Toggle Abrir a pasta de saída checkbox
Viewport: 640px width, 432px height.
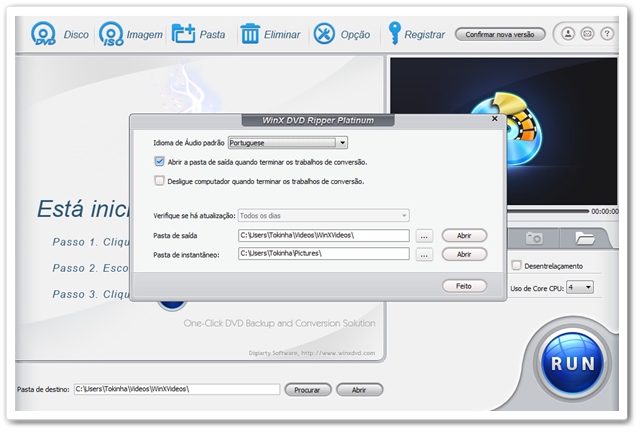(159, 161)
